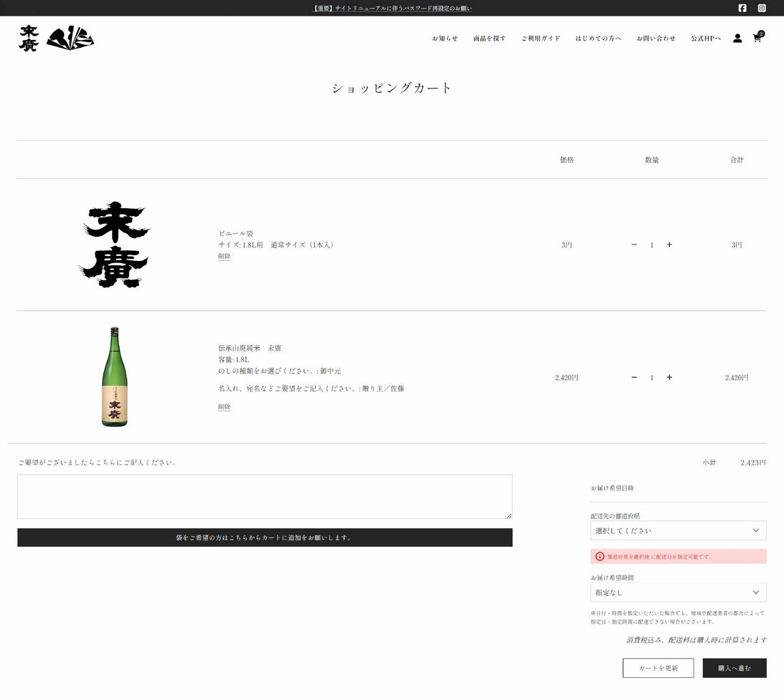Screen dimensions: 784x700
Task: Go to ご利用ガイド in navigation
Action: click(x=540, y=38)
